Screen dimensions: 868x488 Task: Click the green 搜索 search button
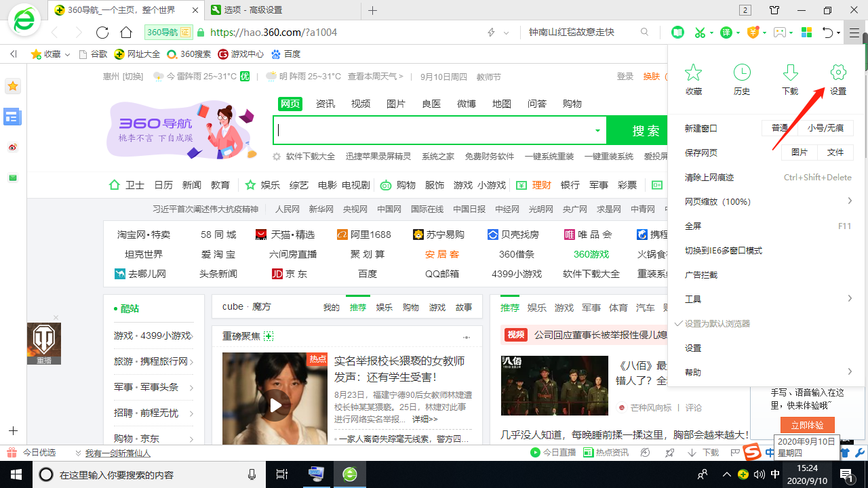(x=645, y=131)
